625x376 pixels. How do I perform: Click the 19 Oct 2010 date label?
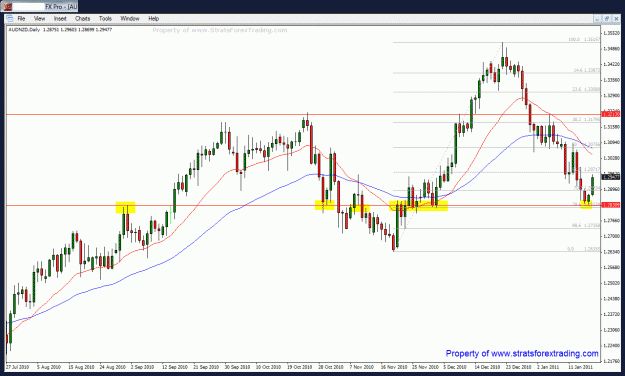[x=300, y=367]
